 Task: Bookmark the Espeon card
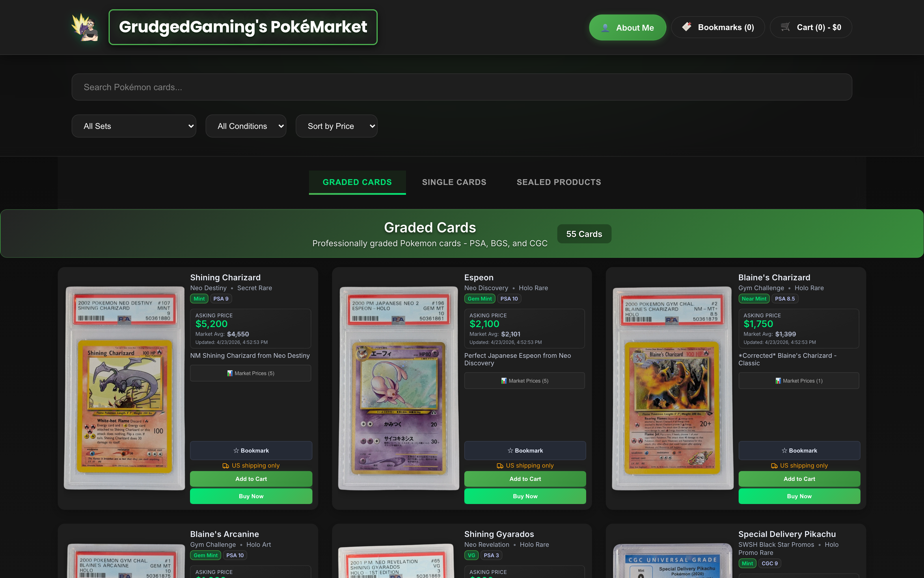tap(525, 451)
